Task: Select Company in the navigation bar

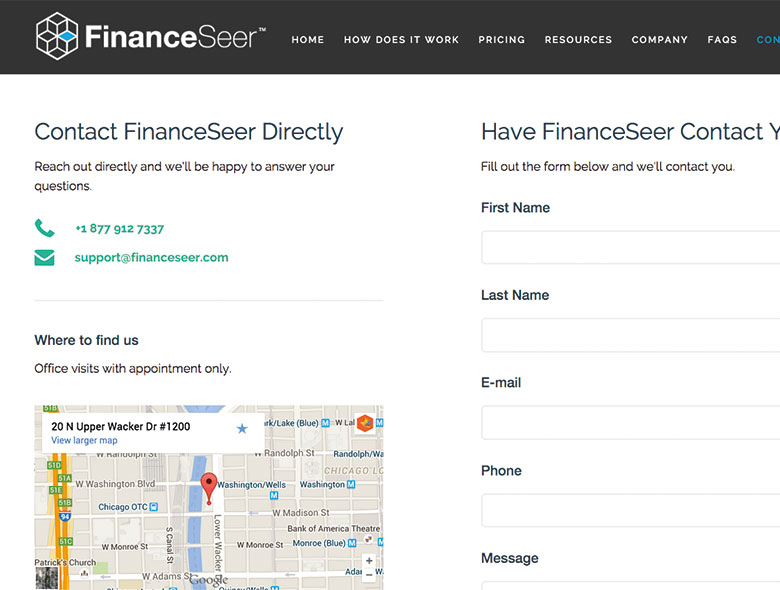Action: click(660, 40)
